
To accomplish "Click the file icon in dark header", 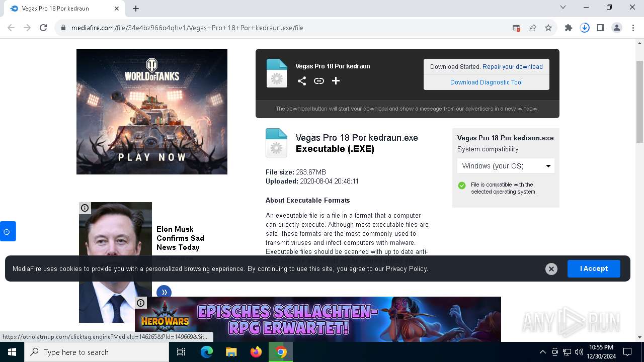I will 277,73.
